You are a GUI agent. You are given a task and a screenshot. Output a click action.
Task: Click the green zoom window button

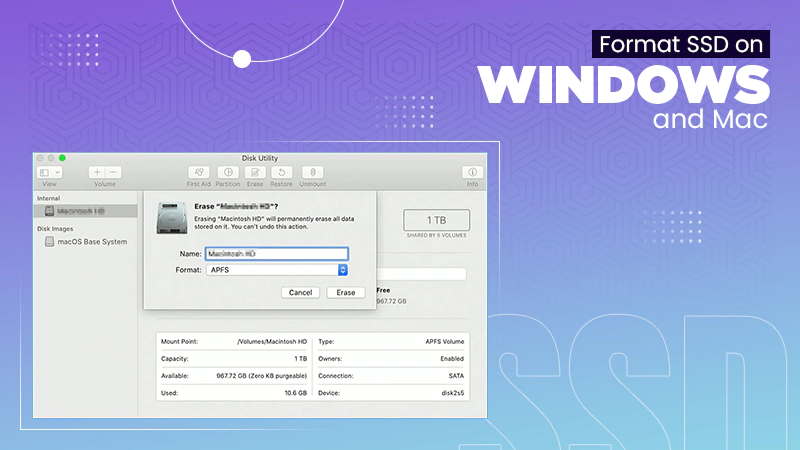point(62,158)
